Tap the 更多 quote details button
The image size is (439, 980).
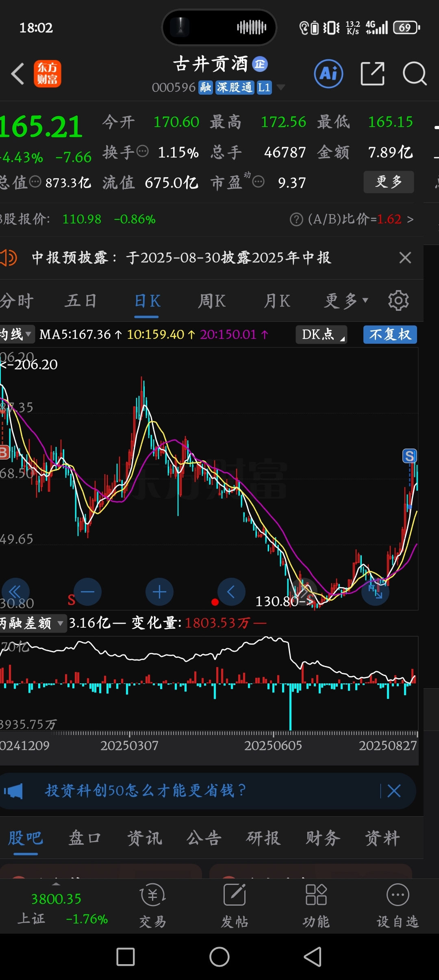389,182
